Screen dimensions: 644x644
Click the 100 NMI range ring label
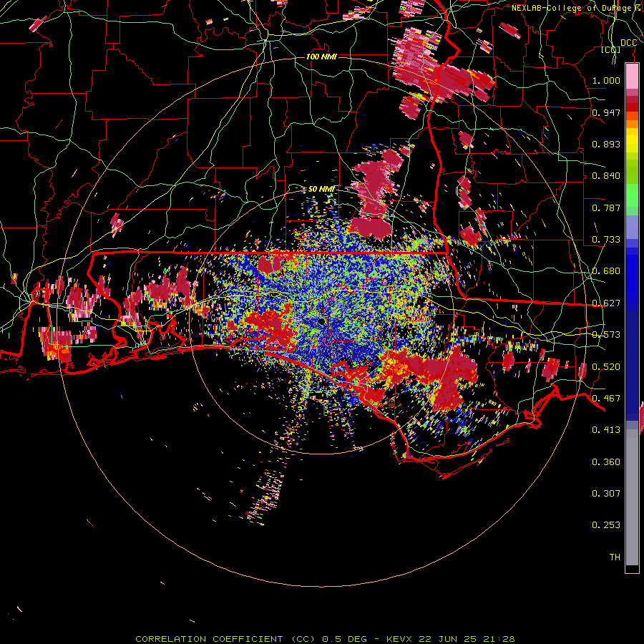pyautogui.click(x=321, y=57)
